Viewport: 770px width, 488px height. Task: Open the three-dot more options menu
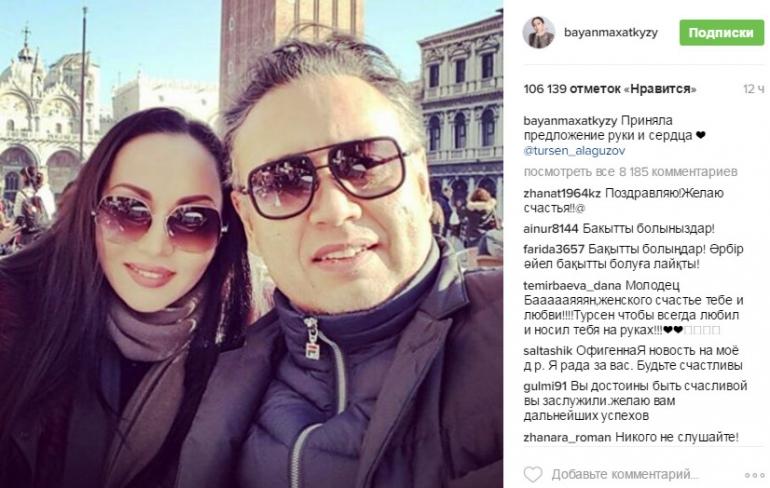click(x=754, y=475)
